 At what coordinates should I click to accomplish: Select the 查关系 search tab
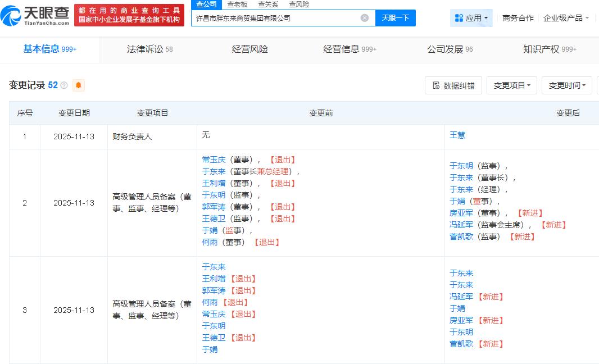(268, 4)
